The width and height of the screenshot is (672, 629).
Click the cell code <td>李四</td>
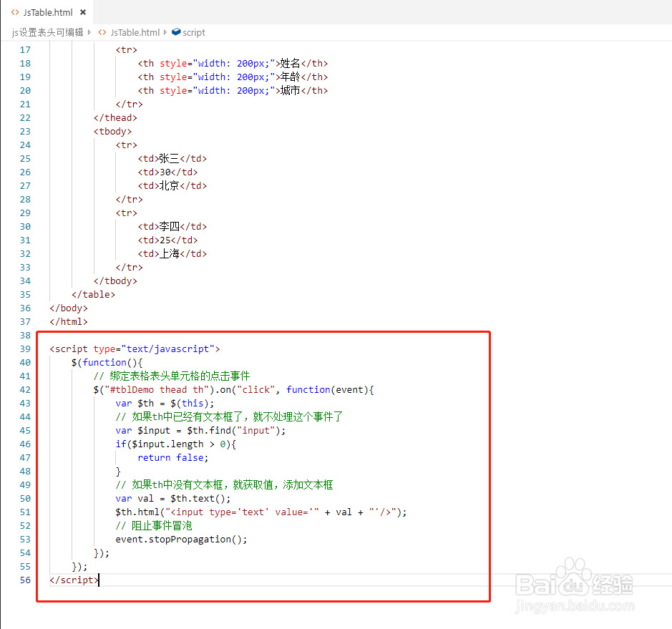tap(172, 227)
